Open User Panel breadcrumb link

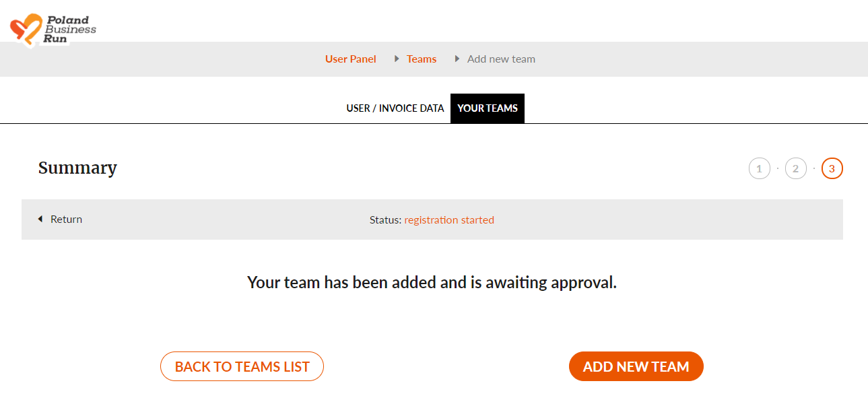tap(350, 59)
